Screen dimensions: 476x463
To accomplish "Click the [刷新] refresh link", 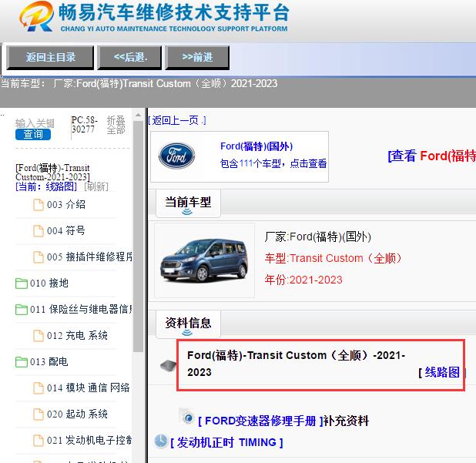I will [96, 186].
